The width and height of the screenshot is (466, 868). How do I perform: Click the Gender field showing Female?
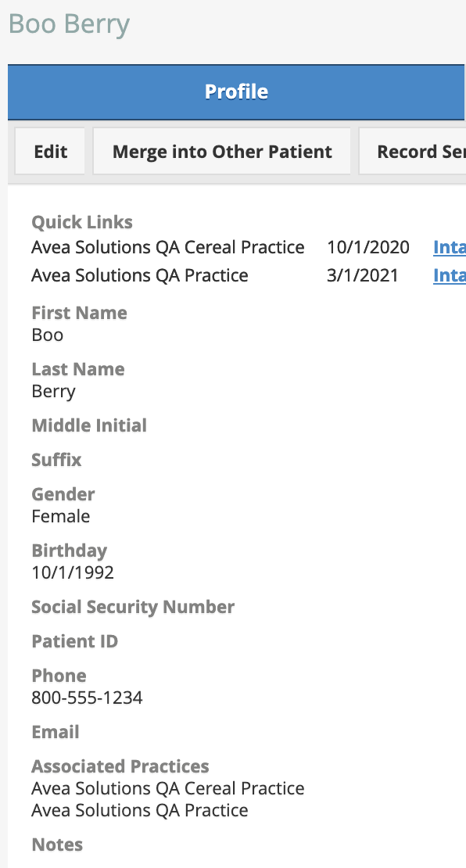60,516
